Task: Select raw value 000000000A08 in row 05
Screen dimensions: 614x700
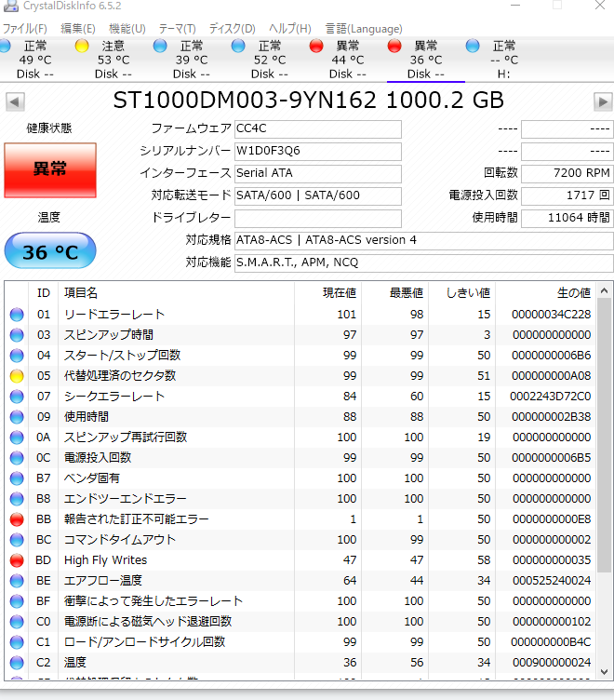Action: tap(552, 376)
